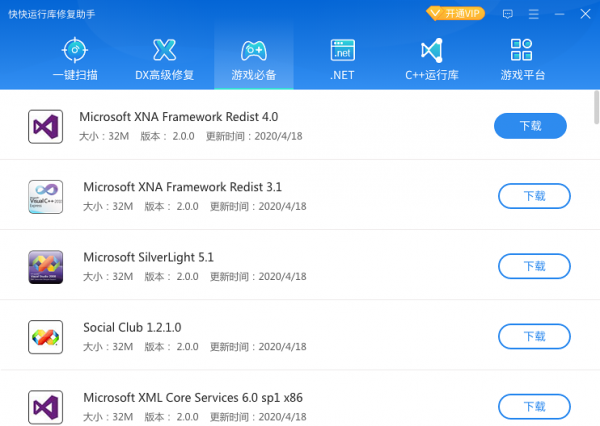Open the .NET section
The height and width of the screenshot is (426, 600).
[344, 58]
